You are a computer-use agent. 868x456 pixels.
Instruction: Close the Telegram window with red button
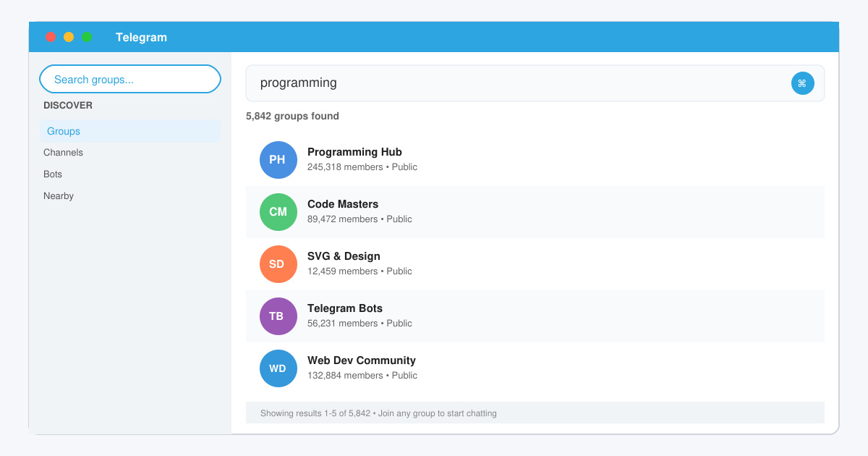click(51, 37)
